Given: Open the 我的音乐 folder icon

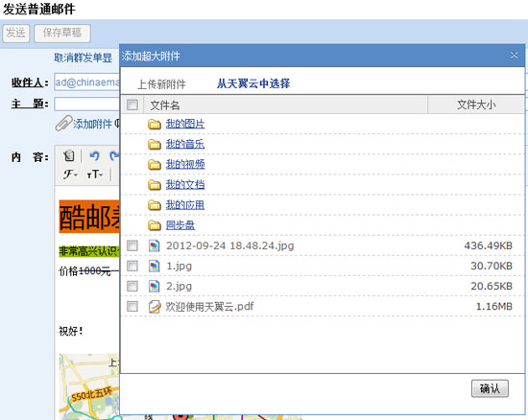Looking at the screenshot, I should tap(155, 145).
